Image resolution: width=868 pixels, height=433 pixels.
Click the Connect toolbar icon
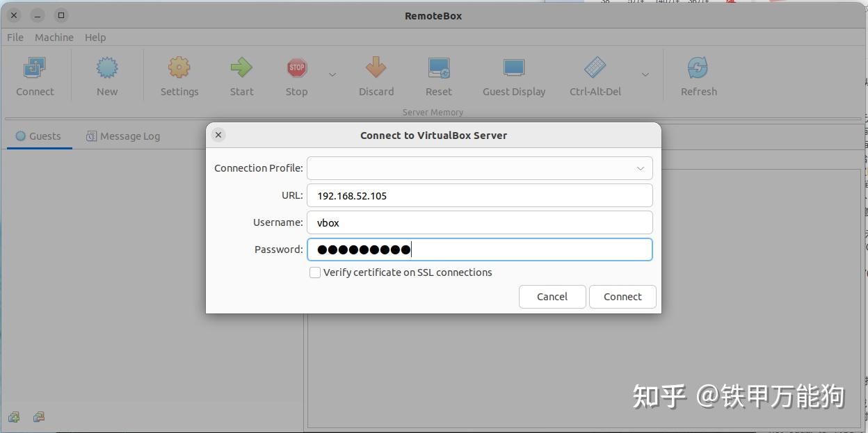point(35,68)
